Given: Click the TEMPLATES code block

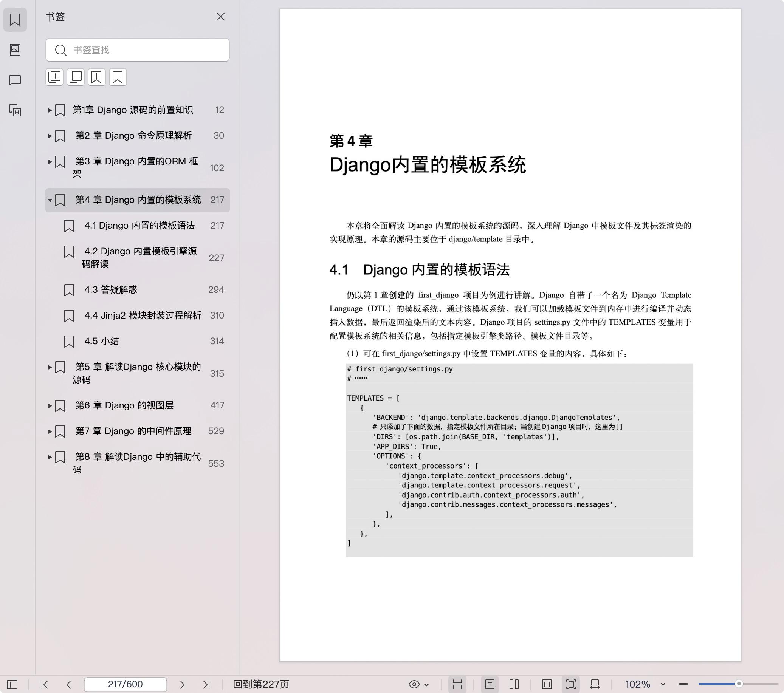Looking at the screenshot, I should (x=519, y=460).
